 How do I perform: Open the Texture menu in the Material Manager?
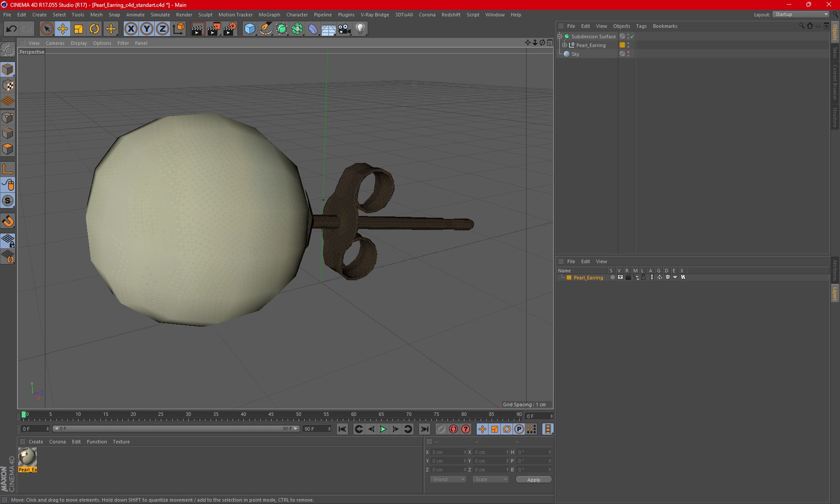click(x=121, y=442)
